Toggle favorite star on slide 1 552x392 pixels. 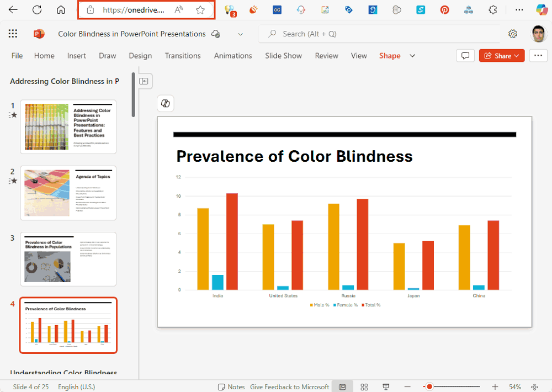pyautogui.click(x=15, y=115)
